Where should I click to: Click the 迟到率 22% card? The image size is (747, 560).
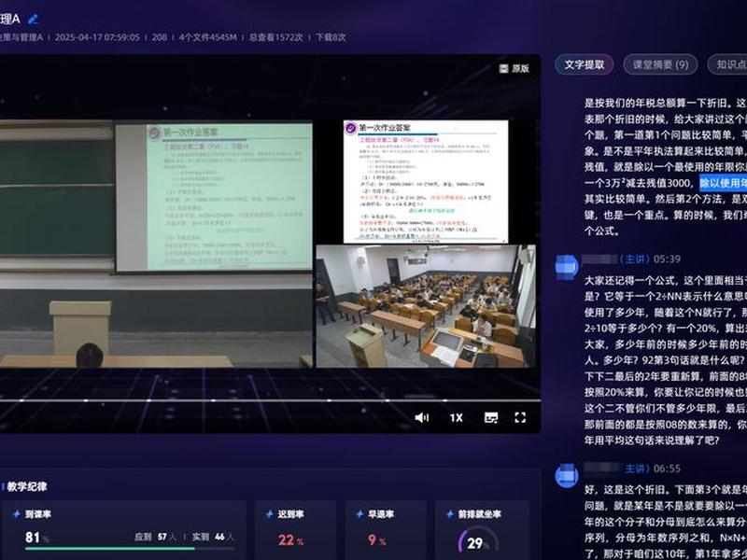[295, 530]
